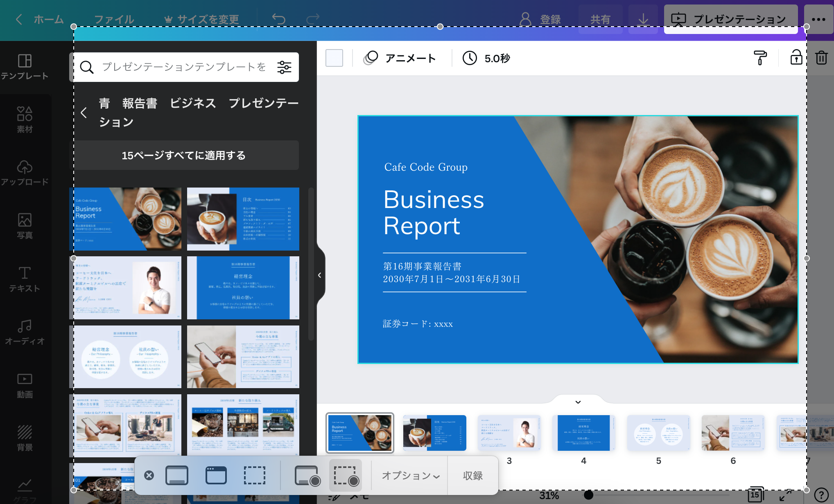
Task: Select page 5 thumbnail in the filmstrip
Action: (x=659, y=433)
